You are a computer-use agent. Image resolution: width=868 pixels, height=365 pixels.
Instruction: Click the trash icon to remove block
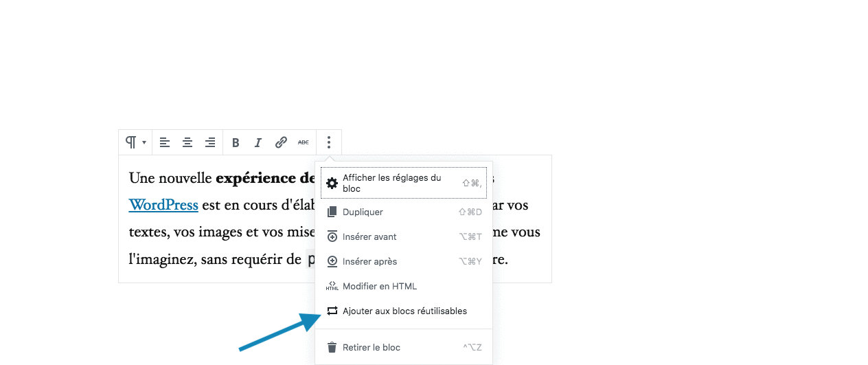click(x=332, y=347)
